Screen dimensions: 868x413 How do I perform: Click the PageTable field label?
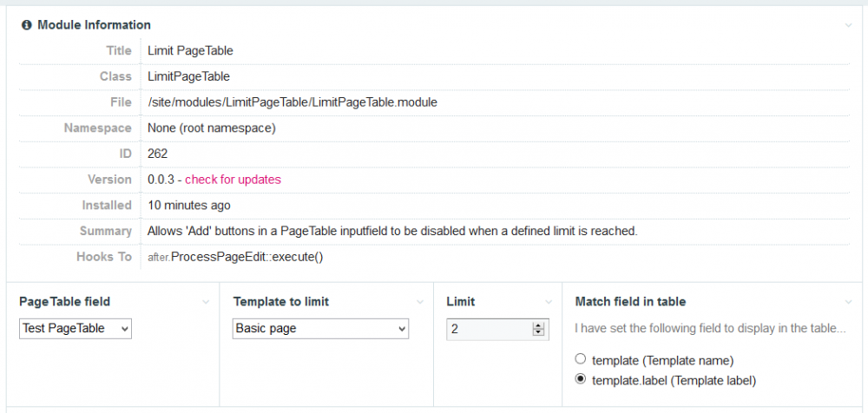[x=64, y=302]
